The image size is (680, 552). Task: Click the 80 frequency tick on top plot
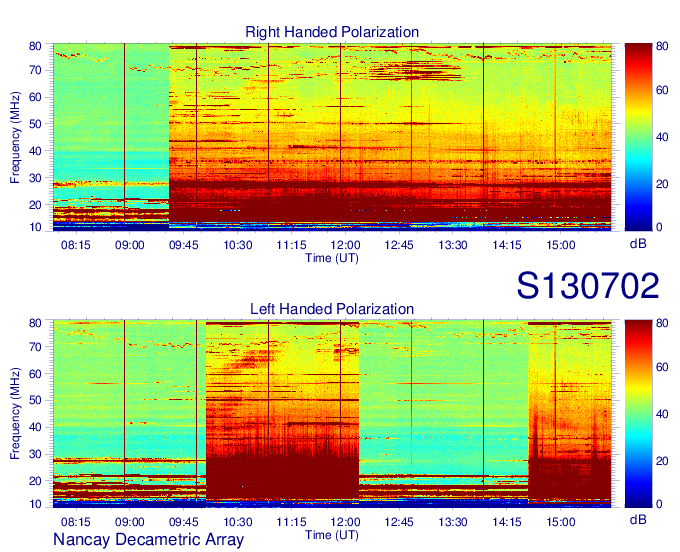[x=36, y=46]
